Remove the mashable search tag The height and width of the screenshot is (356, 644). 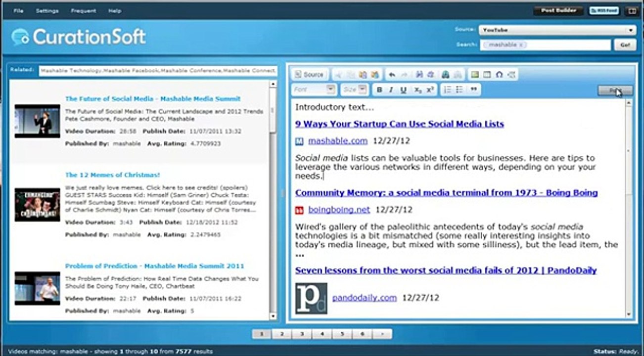pos(521,44)
